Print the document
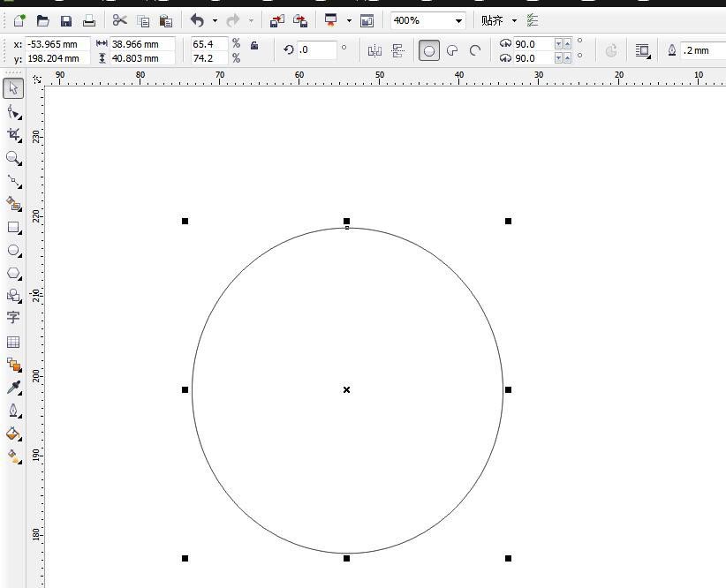Image resolution: width=726 pixels, height=588 pixels. [x=89, y=21]
